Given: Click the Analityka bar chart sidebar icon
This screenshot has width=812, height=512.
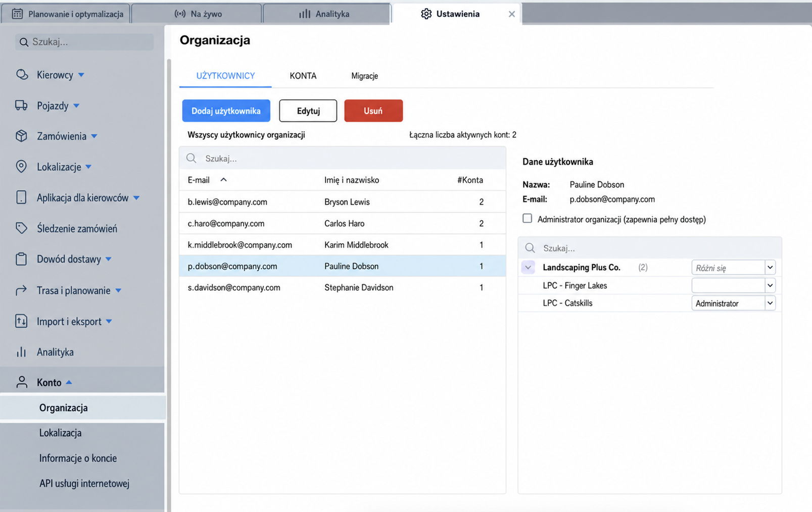Looking at the screenshot, I should point(21,352).
